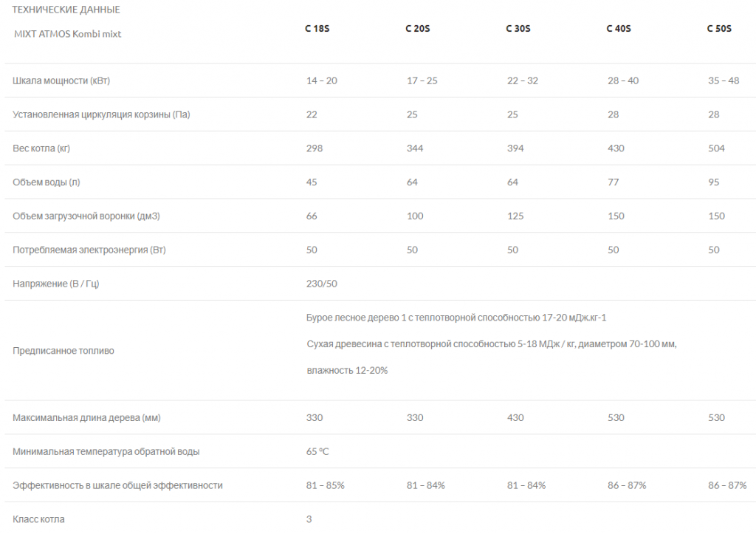This screenshot has width=756, height=534.
Task: Click the Шкала мощности (кВт) row label
Action: point(61,81)
